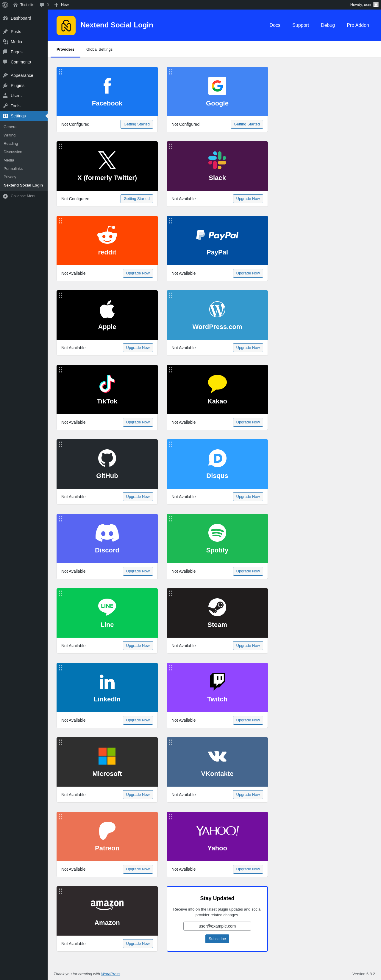381x980 pixels.
Task: Click the Steam logo icon
Action: pos(217,607)
